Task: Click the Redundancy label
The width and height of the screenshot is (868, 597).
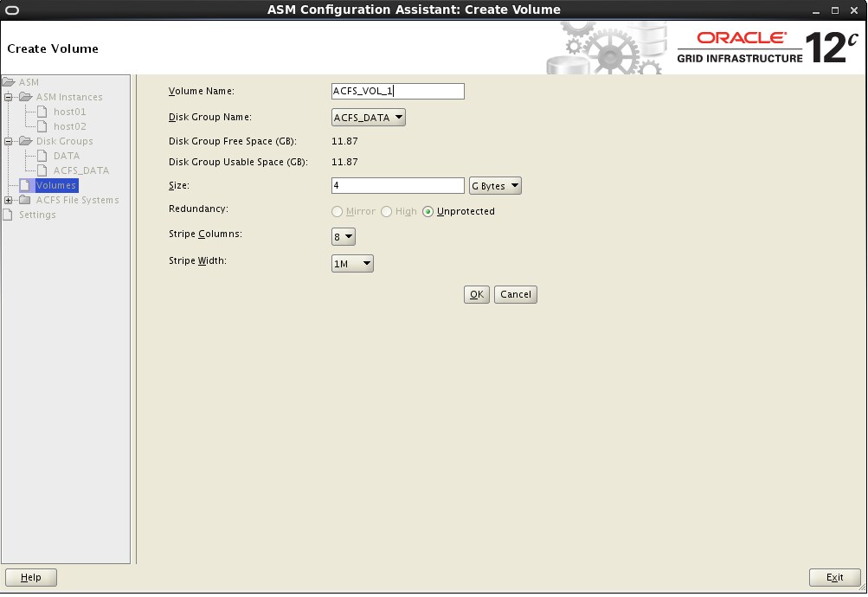Action: pos(198,209)
